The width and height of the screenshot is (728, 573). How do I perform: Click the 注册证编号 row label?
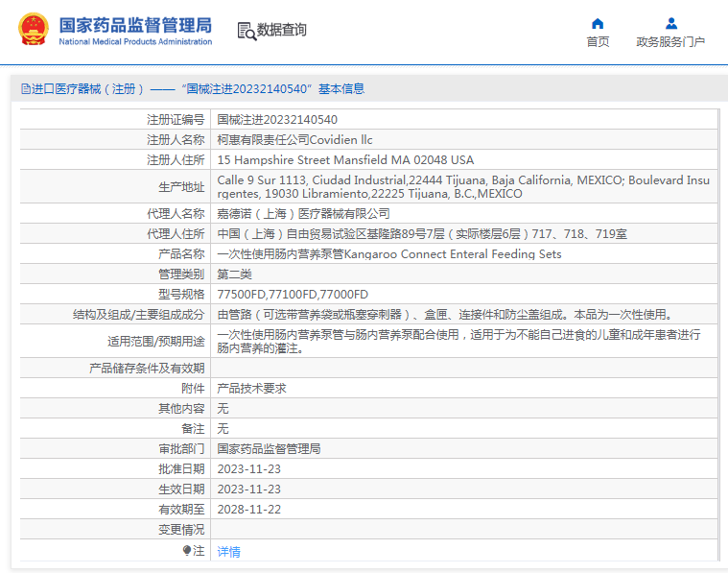coord(176,120)
